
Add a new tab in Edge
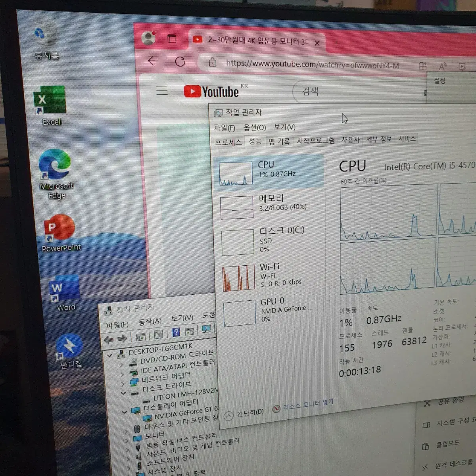(x=337, y=43)
